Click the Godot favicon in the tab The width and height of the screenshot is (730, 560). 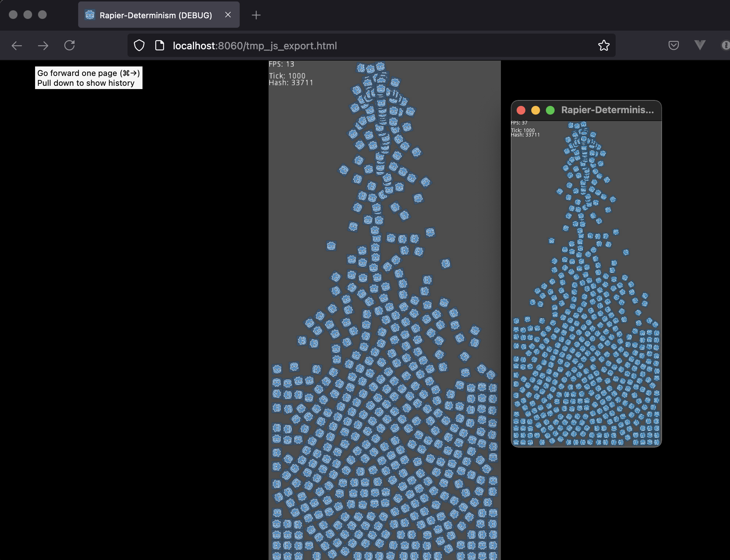[x=90, y=15]
